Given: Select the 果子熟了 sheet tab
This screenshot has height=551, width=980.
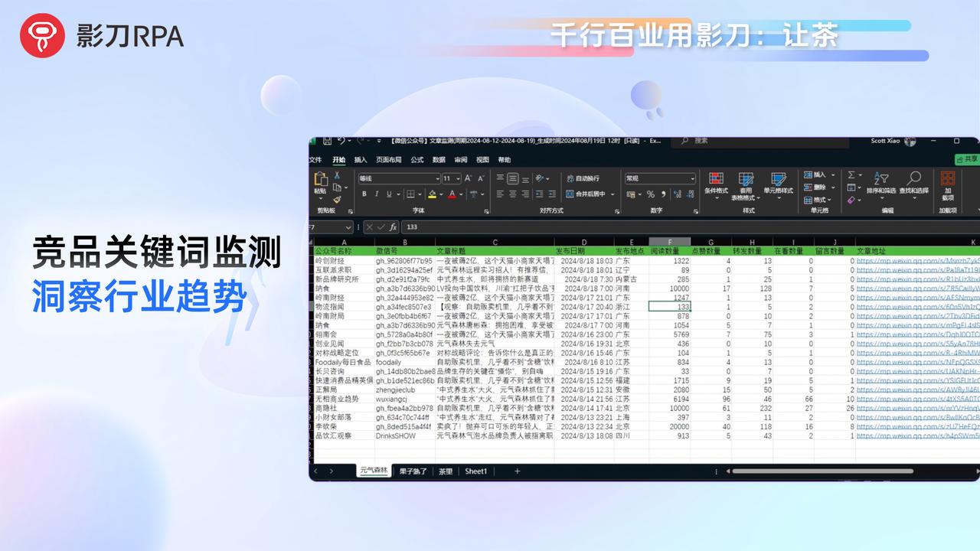Looking at the screenshot, I should 414,471.
